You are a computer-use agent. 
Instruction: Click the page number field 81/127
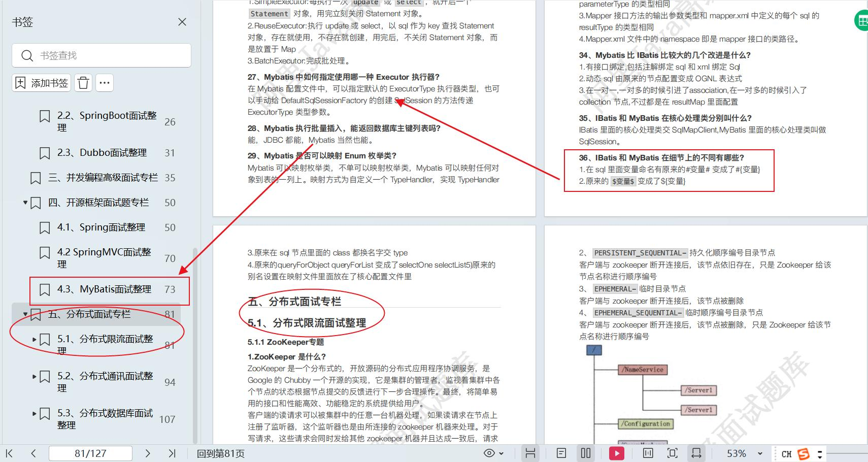pos(90,453)
